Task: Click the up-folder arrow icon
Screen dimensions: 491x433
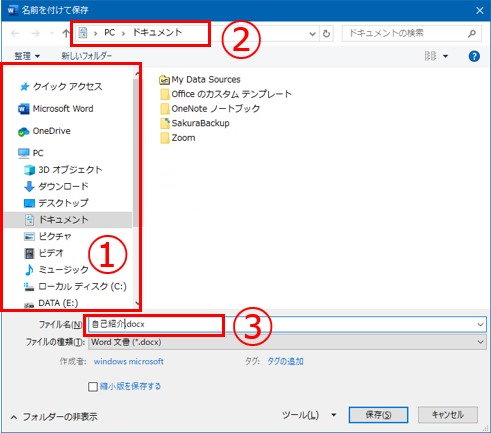Action: 66,33
